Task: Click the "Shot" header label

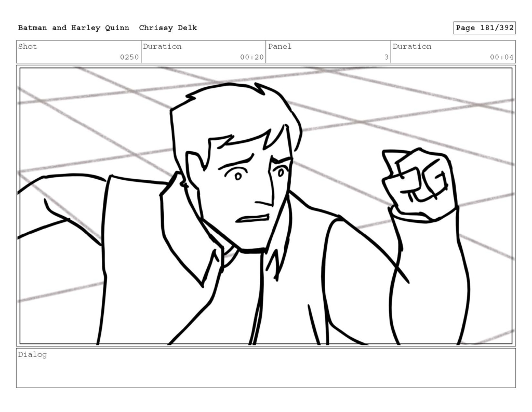Action: 28,46
